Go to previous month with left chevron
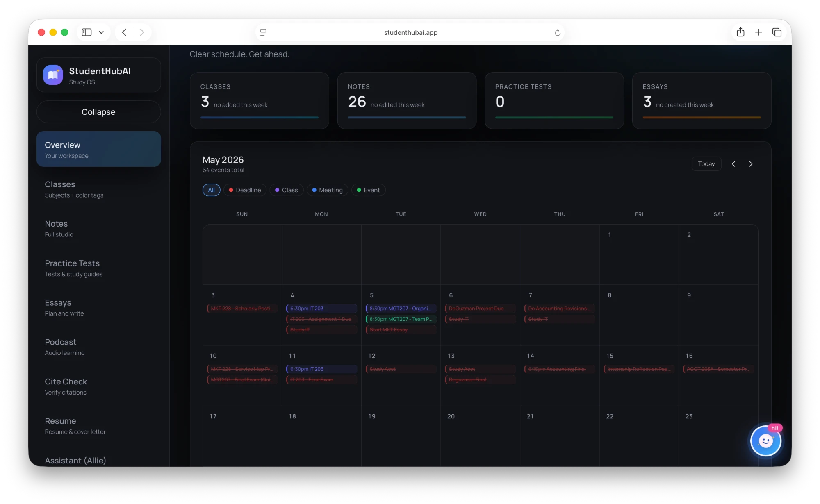This screenshot has width=820, height=504. tap(733, 164)
